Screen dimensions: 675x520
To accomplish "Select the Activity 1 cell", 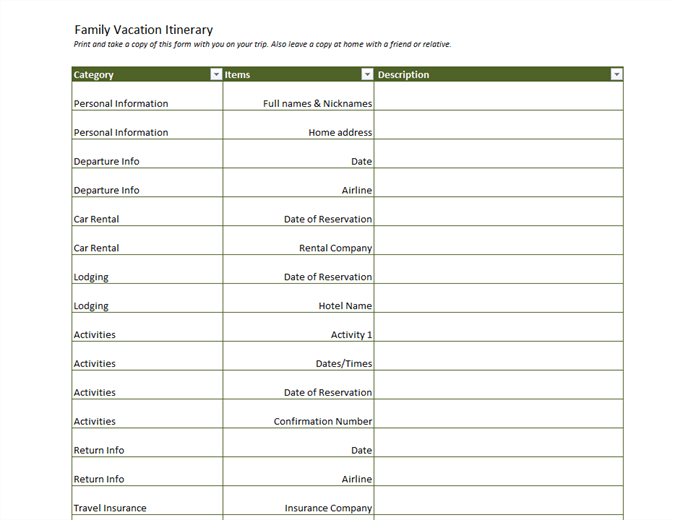I will [298, 327].
